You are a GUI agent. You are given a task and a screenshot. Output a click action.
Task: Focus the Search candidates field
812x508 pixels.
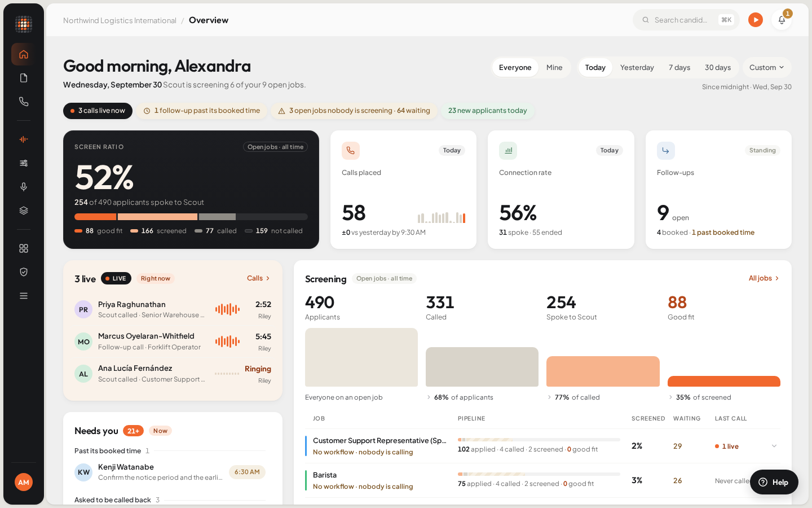click(x=686, y=20)
